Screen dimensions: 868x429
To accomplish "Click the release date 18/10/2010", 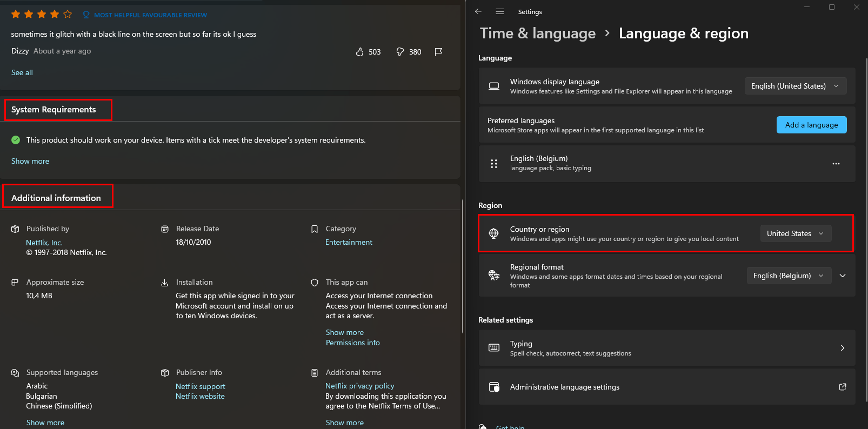I will click(x=193, y=242).
